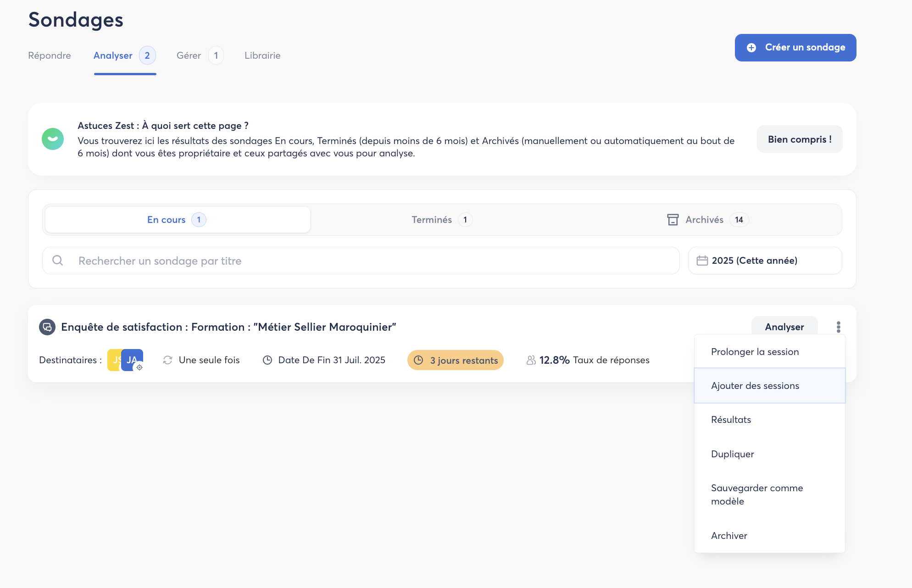
Task: Dismiss tip with Bien compris ! button
Action: coord(799,139)
